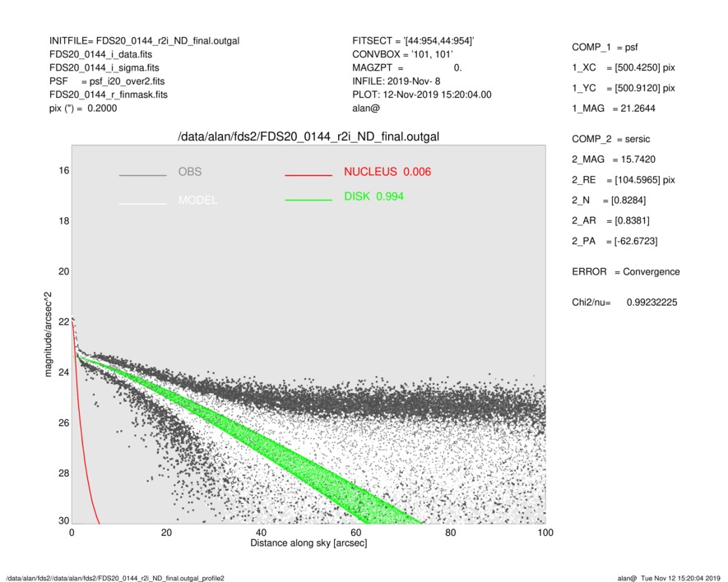Click the PLOT: 12-Nov-2019 timestamp line
Viewport: 728px width, 582px height.
click(421, 95)
